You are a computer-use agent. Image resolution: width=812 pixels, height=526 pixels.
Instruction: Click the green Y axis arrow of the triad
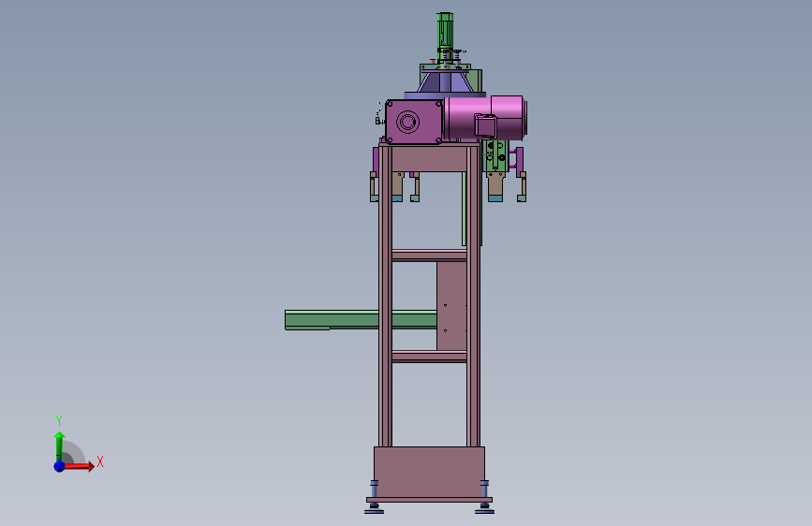click(x=59, y=446)
